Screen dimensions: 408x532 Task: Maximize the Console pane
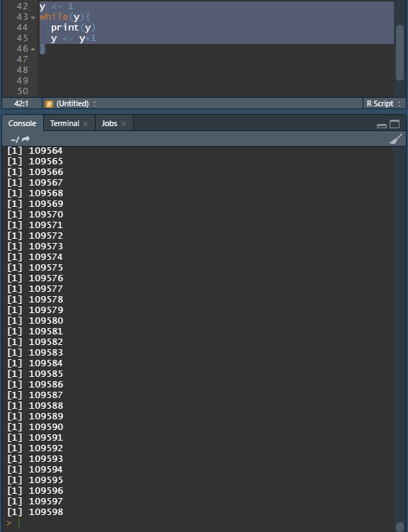pyautogui.click(x=395, y=124)
